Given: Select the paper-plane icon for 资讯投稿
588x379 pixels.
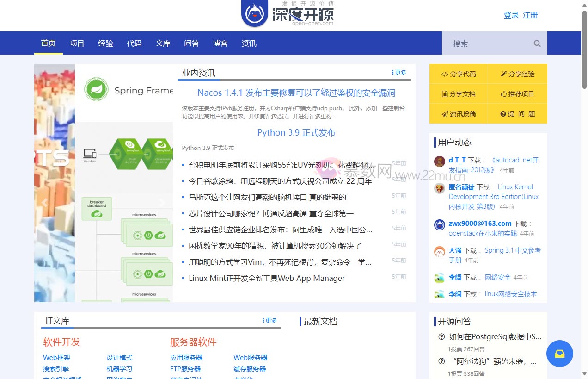Looking at the screenshot, I should coord(444,113).
